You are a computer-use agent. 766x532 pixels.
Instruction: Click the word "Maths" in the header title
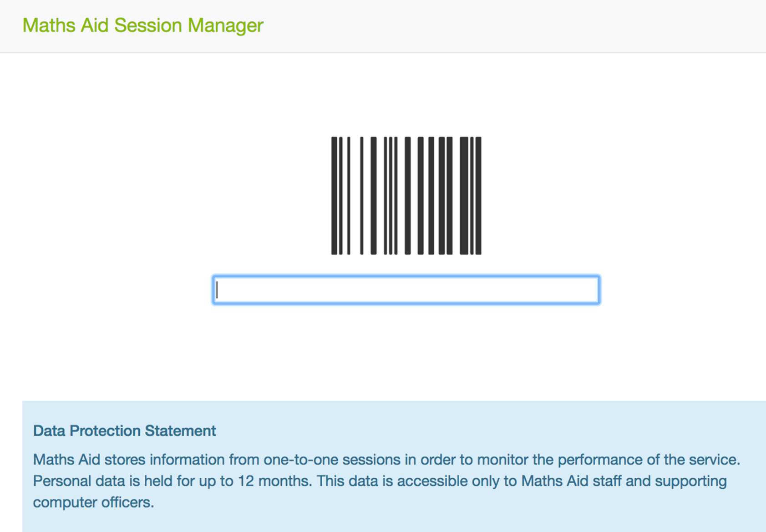click(x=50, y=25)
